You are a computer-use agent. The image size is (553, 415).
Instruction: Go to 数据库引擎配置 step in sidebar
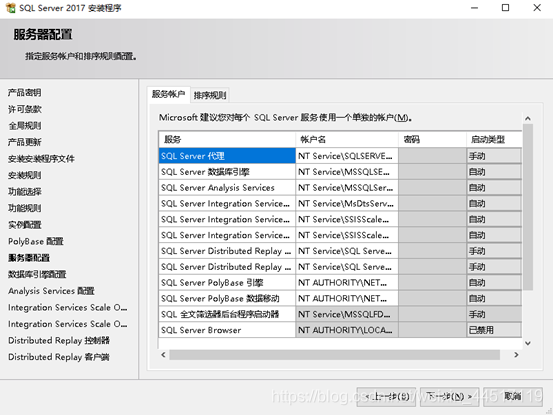coord(37,274)
